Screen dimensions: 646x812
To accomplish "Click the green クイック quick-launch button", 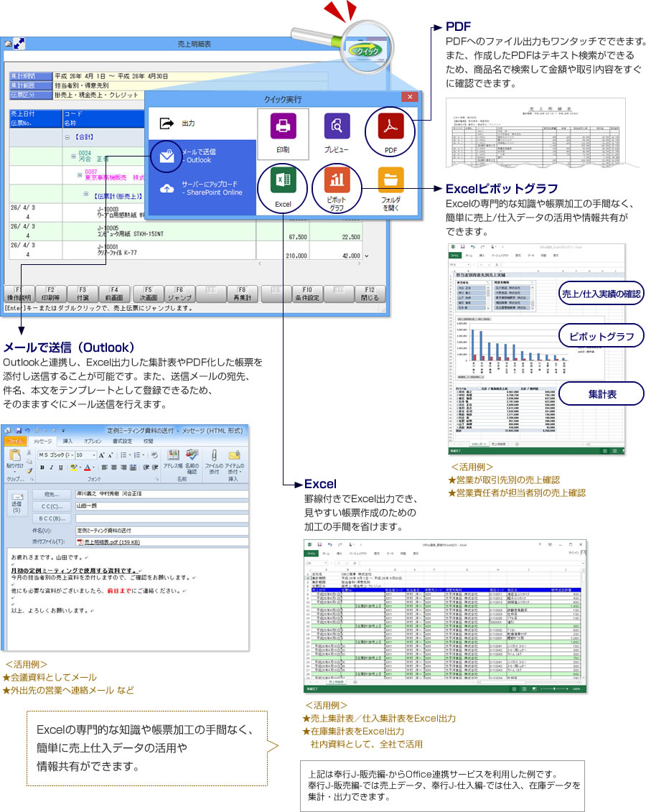I will point(367,51).
